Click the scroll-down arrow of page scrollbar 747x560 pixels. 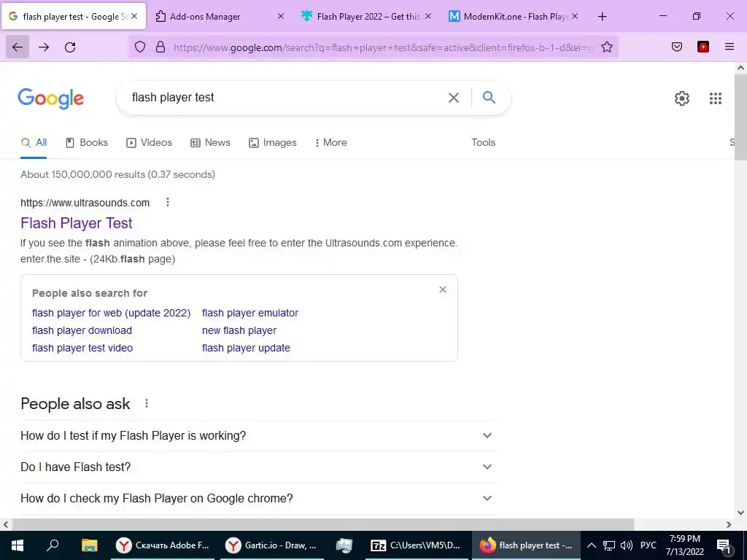(741, 513)
